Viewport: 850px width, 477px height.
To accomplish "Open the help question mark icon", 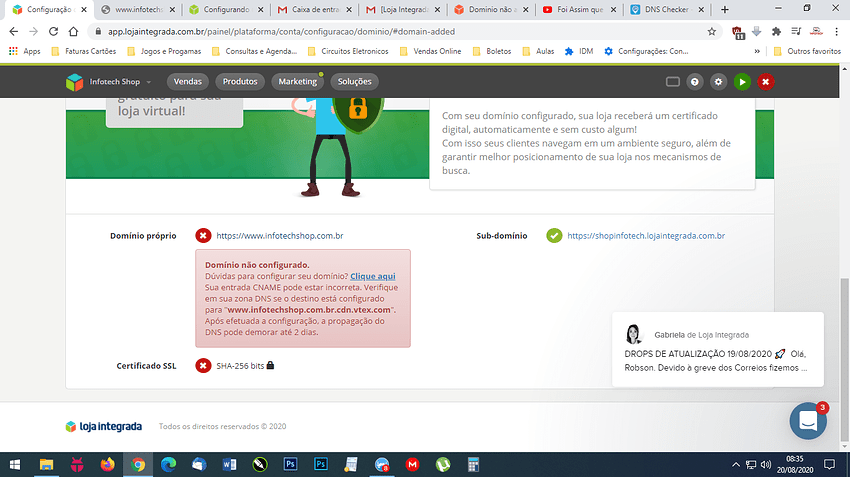I will pyautogui.click(x=694, y=82).
